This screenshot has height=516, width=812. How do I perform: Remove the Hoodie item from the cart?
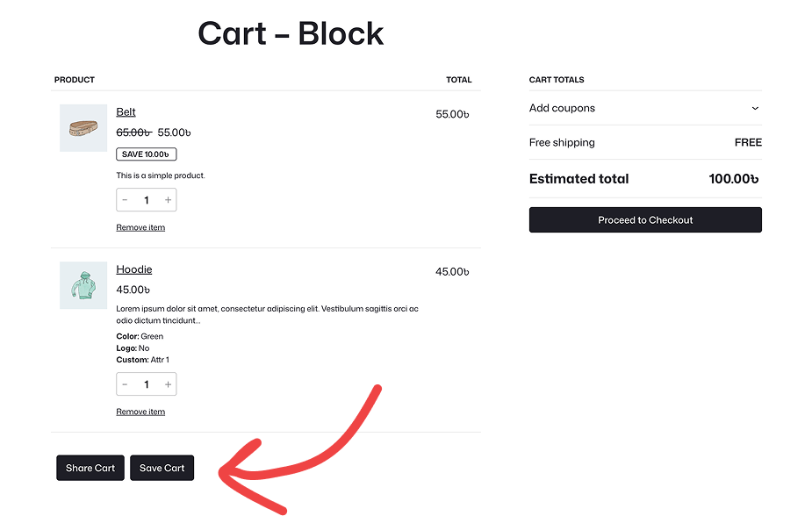[140, 411]
